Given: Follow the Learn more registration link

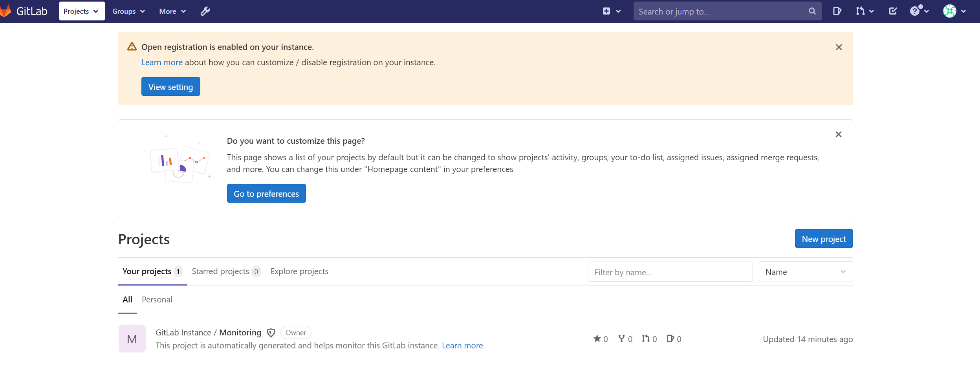Looking at the screenshot, I should coord(162,62).
